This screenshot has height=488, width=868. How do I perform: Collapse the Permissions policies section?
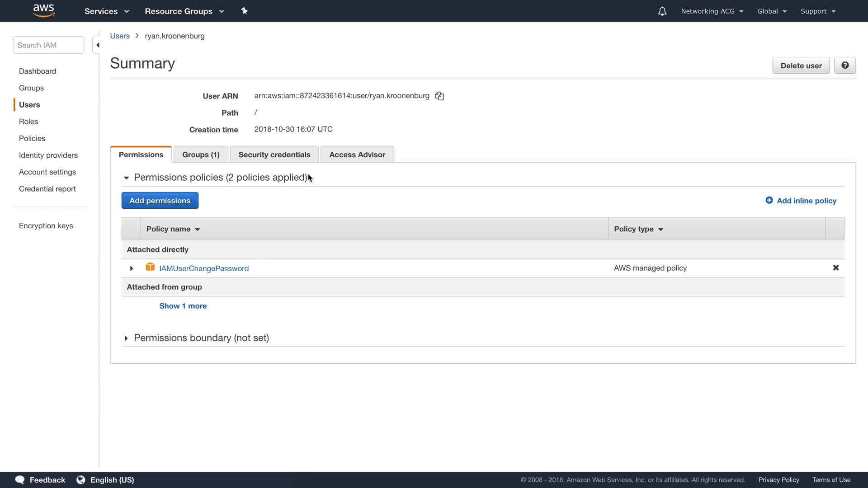click(126, 178)
